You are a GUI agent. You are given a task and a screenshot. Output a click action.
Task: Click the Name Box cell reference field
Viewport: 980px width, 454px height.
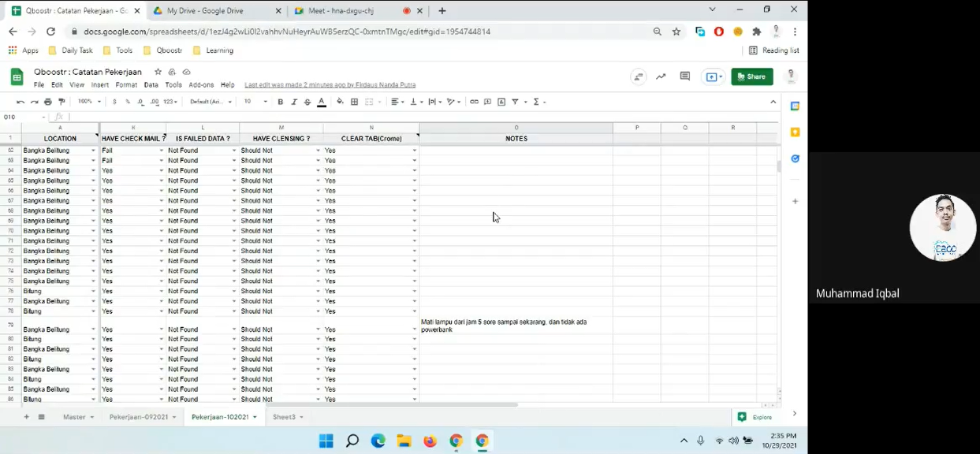[24, 117]
